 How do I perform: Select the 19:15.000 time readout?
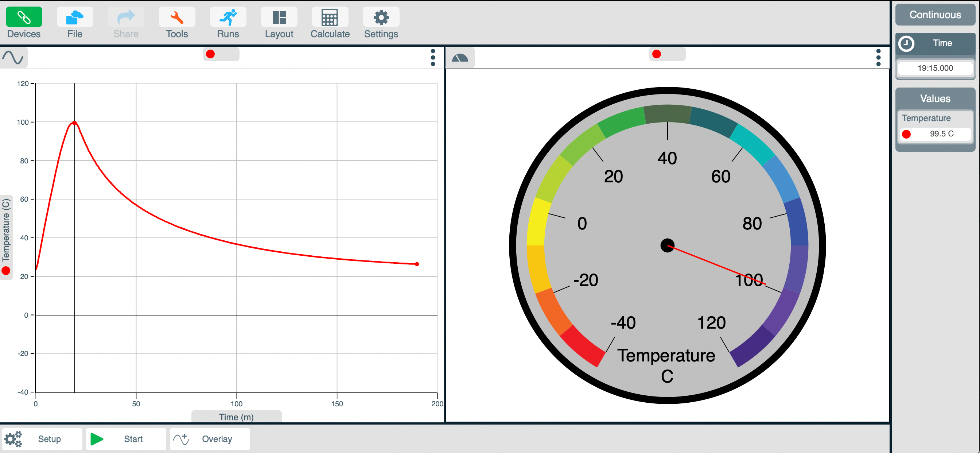[x=935, y=68]
